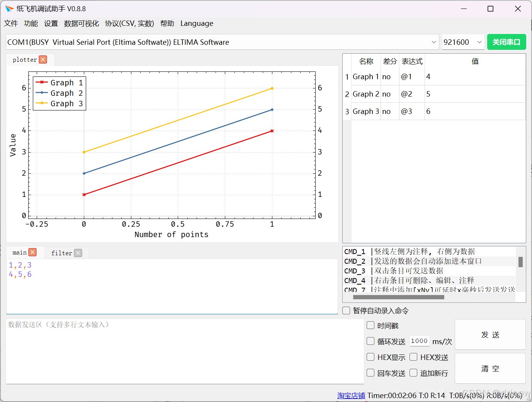Click the 表达式 column header
The width and height of the screenshot is (532, 402).
point(412,61)
